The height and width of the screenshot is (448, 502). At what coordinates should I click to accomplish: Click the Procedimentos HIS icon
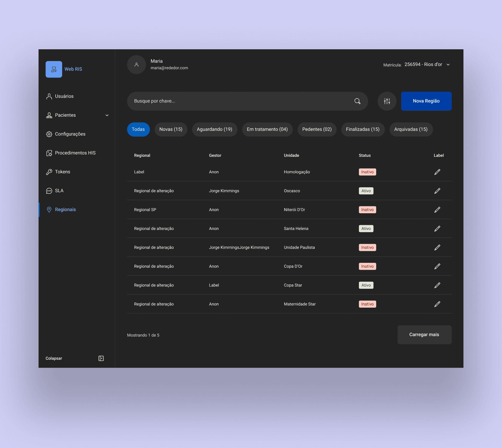tap(49, 153)
